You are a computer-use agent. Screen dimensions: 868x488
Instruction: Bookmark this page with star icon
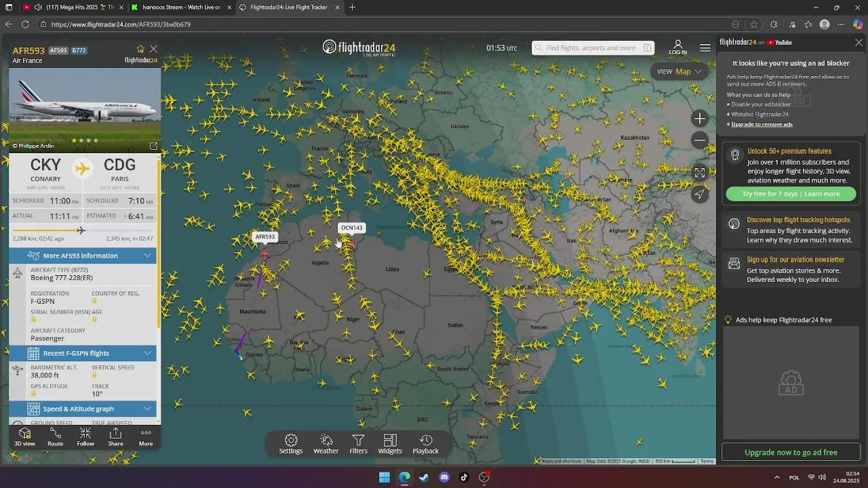point(754,24)
